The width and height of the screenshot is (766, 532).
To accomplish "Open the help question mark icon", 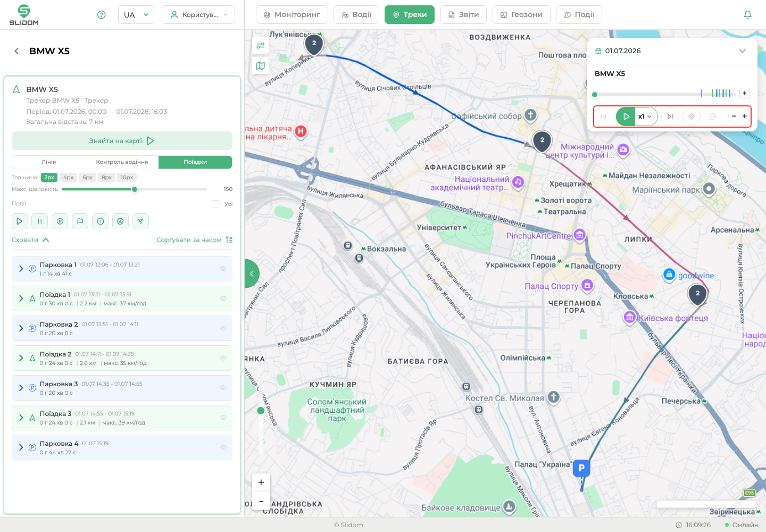I will point(102,15).
